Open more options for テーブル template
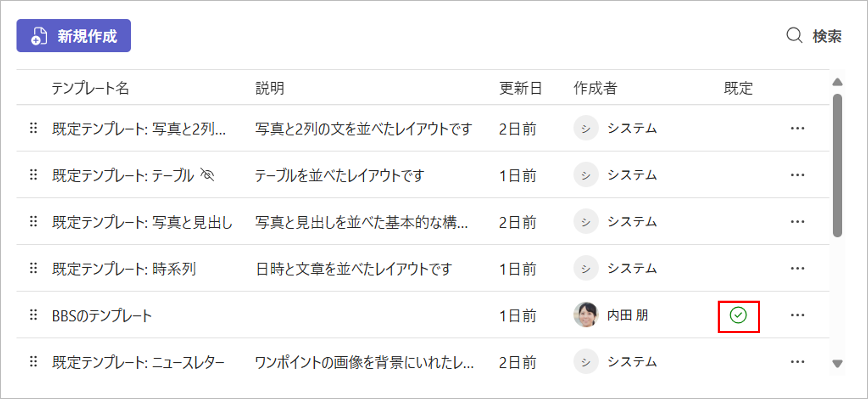The height and width of the screenshot is (399, 868). coord(797,175)
